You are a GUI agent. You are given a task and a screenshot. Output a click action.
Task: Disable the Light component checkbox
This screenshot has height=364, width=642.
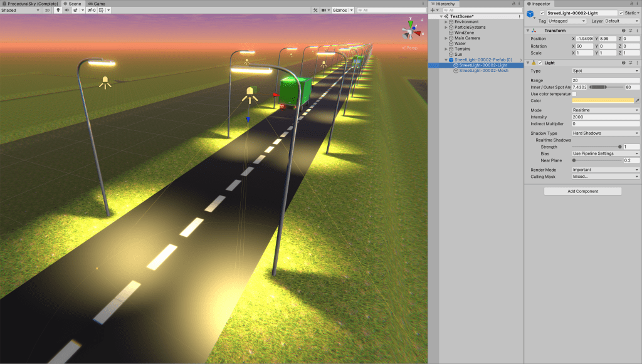click(x=540, y=63)
